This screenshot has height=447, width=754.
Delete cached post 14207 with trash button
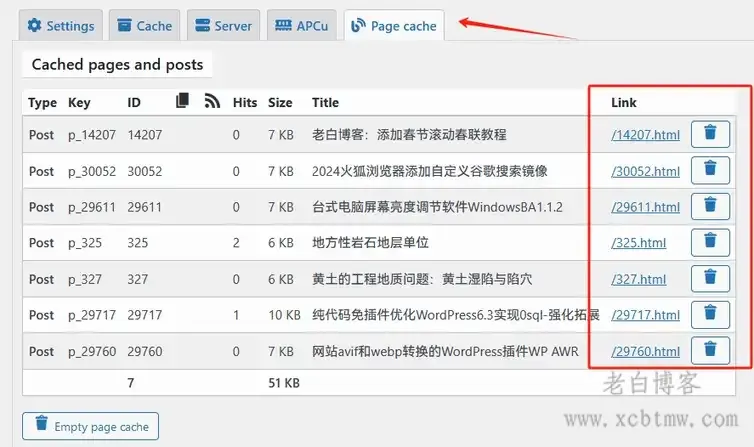pos(710,134)
